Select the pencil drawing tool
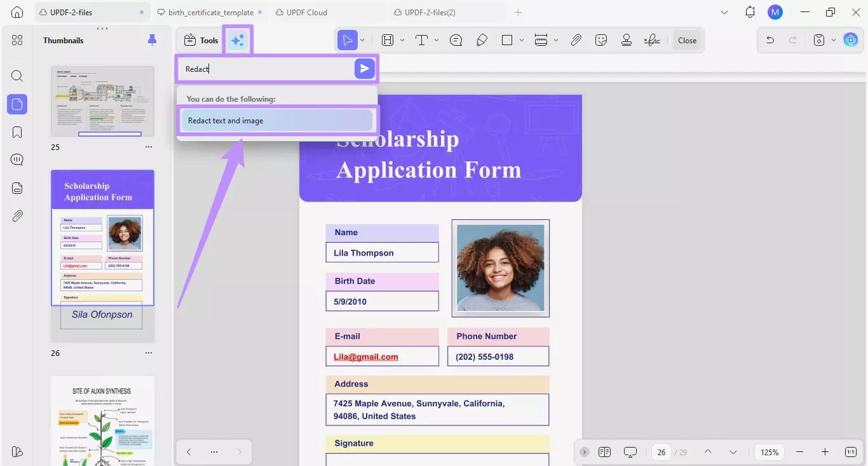868x466 pixels. click(x=482, y=41)
